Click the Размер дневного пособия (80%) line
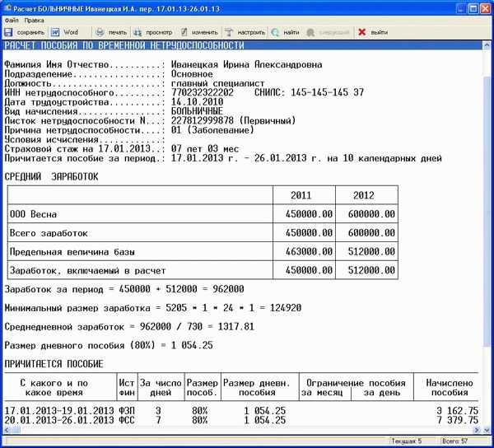Image resolution: width=494 pixels, height=448 pixels. click(109, 346)
